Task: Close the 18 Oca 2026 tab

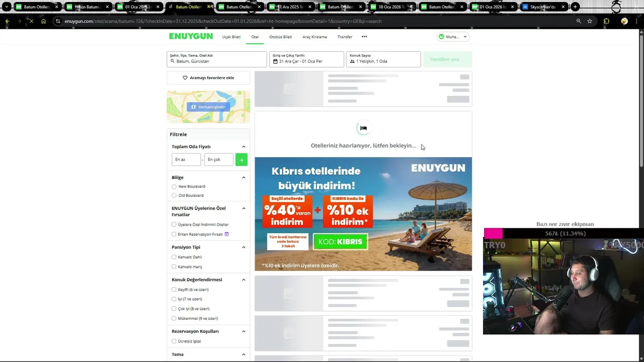Action: coord(411,7)
